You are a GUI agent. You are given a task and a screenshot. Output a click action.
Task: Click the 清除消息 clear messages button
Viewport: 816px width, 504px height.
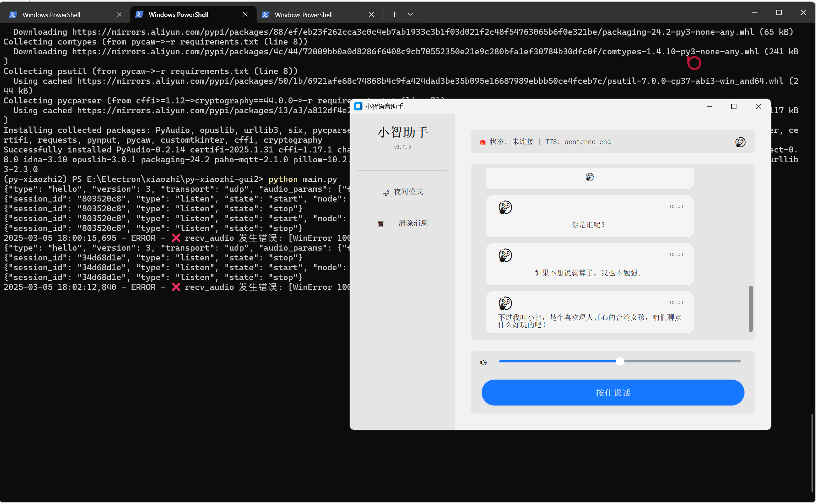[x=413, y=223]
